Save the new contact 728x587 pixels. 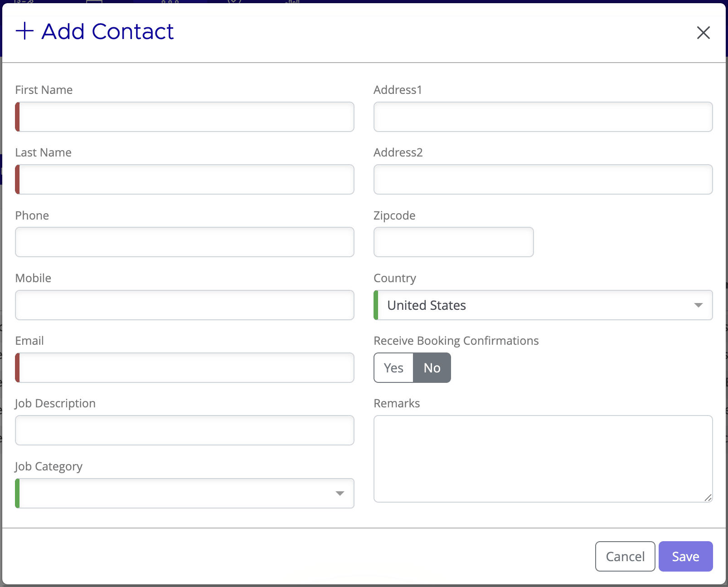(x=685, y=556)
